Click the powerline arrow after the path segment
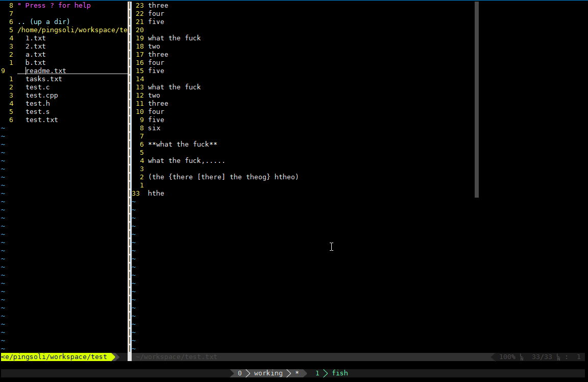The image size is (588, 382). [116, 356]
